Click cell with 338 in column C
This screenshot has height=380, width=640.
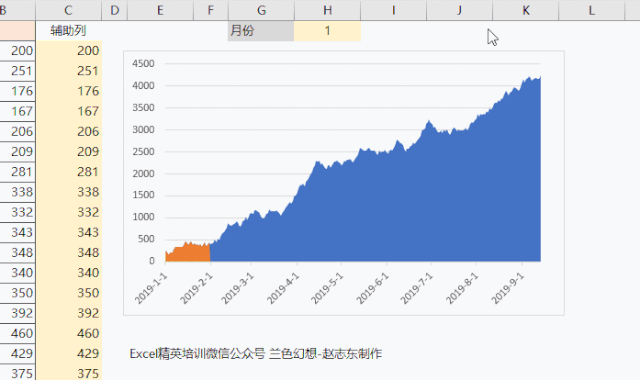pyautogui.click(x=69, y=192)
